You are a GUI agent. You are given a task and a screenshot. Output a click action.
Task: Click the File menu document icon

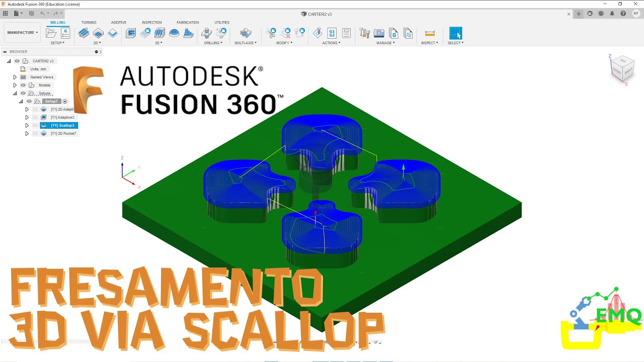point(16,14)
